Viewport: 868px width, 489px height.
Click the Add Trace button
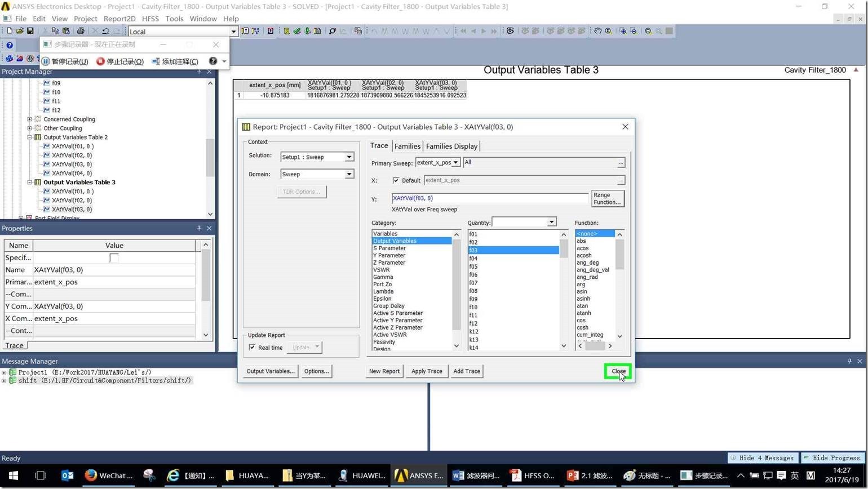coord(466,371)
